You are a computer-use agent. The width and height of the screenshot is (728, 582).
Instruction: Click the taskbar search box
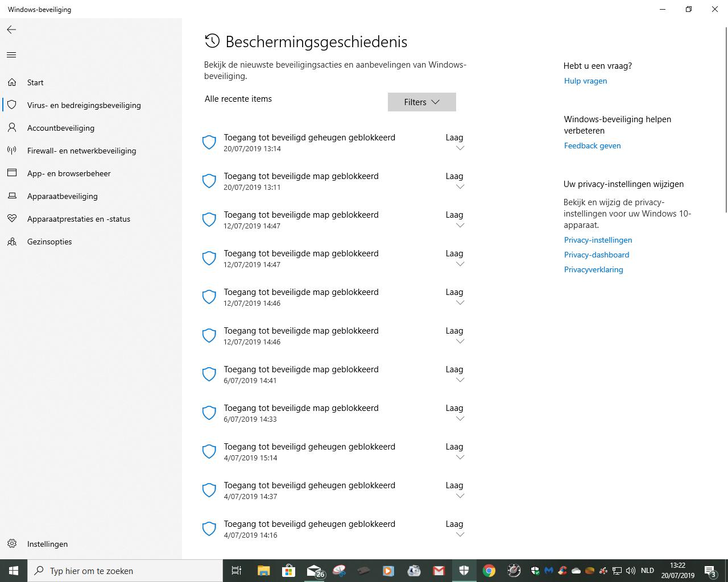pos(125,571)
